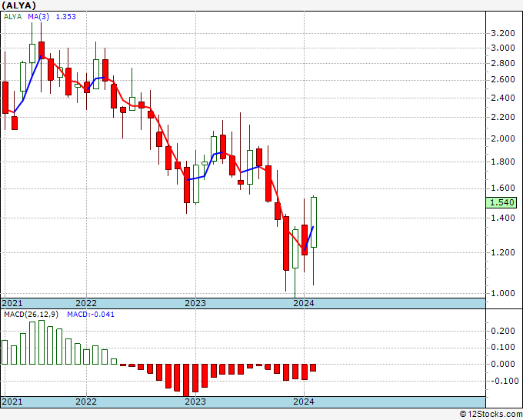Viewport: 523px width, 420px height.
Task: Click the MA(3) legend label
Action: (38, 17)
